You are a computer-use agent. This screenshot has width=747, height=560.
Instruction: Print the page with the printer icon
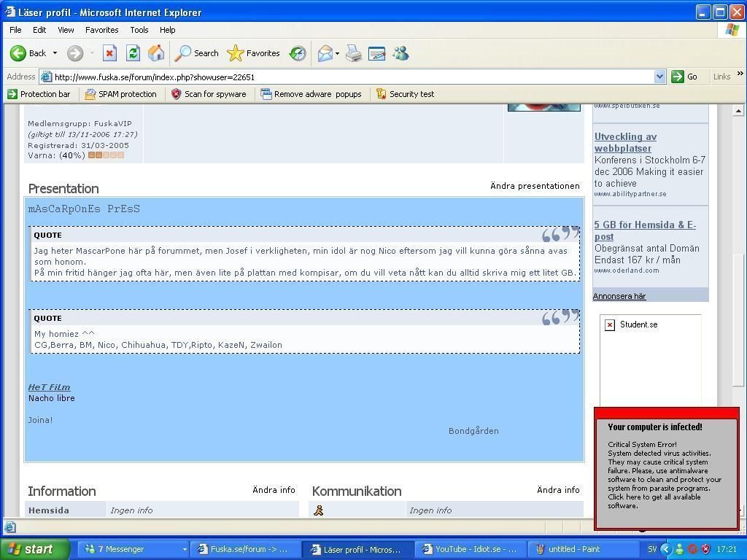coord(354,53)
